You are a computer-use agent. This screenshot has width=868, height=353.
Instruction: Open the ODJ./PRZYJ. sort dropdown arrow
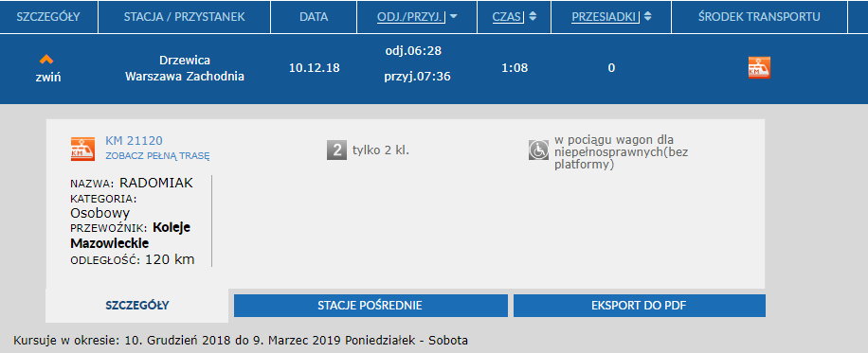click(453, 17)
